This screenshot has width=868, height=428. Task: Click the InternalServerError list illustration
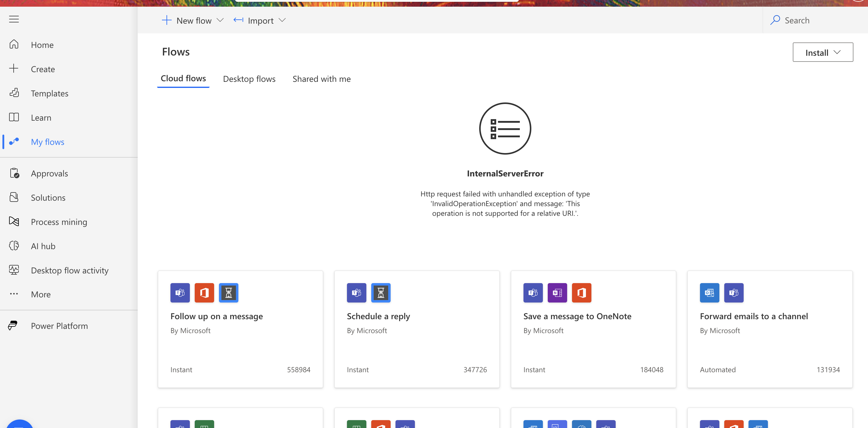tap(505, 128)
